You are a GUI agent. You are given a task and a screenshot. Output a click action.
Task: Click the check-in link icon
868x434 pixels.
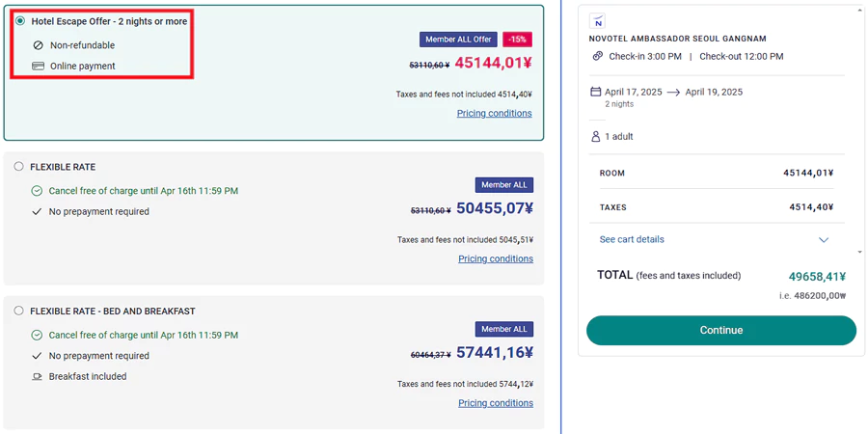tap(598, 57)
